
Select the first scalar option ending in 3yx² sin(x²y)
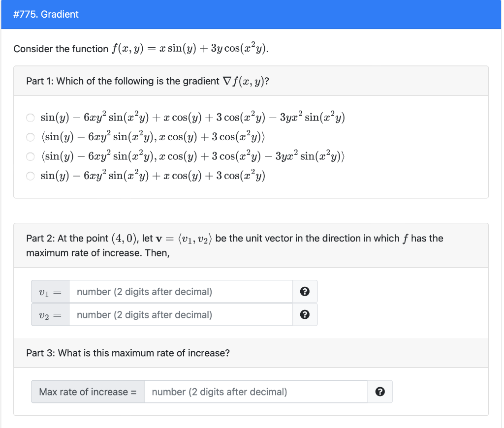tap(30, 118)
